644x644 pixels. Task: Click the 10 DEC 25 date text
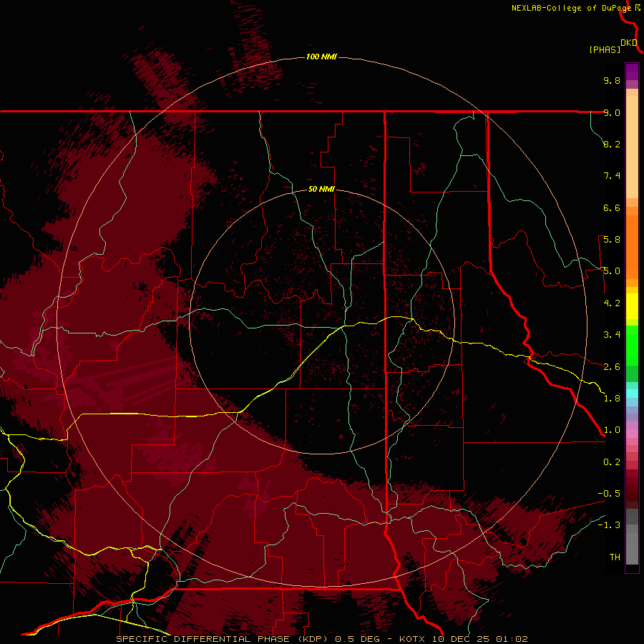coord(460,639)
